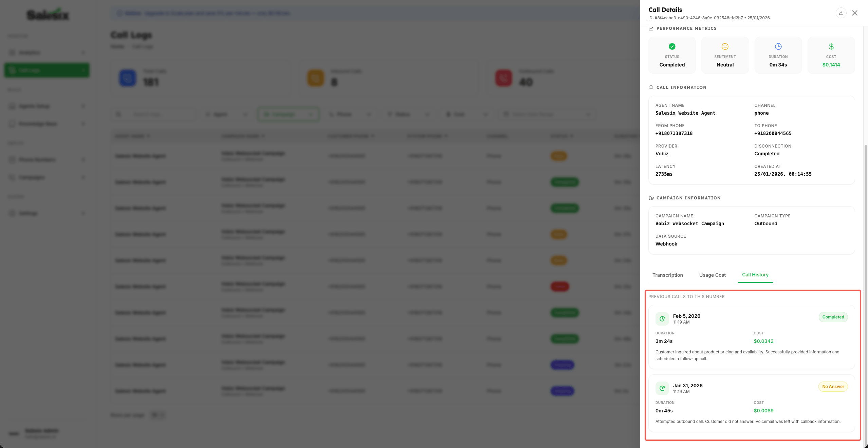Switch to the Usage Cost tab

[x=712, y=275]
